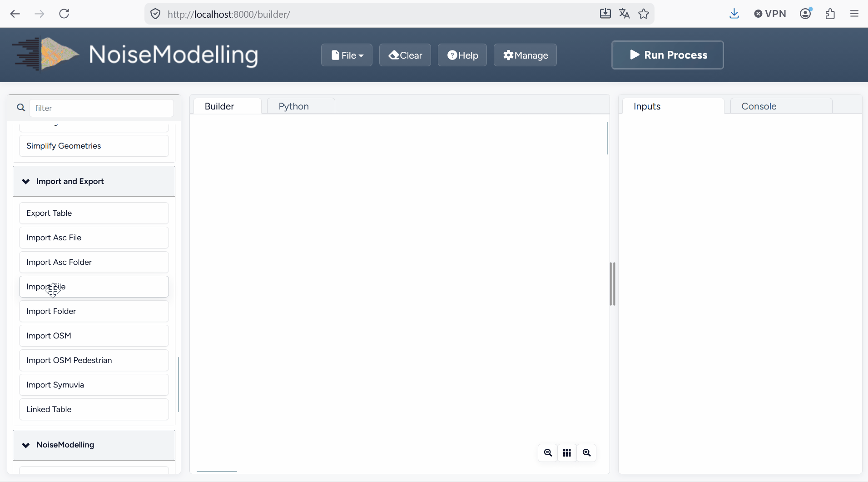Open the Help button
868x482 pixels.
(x=462, y=55)
